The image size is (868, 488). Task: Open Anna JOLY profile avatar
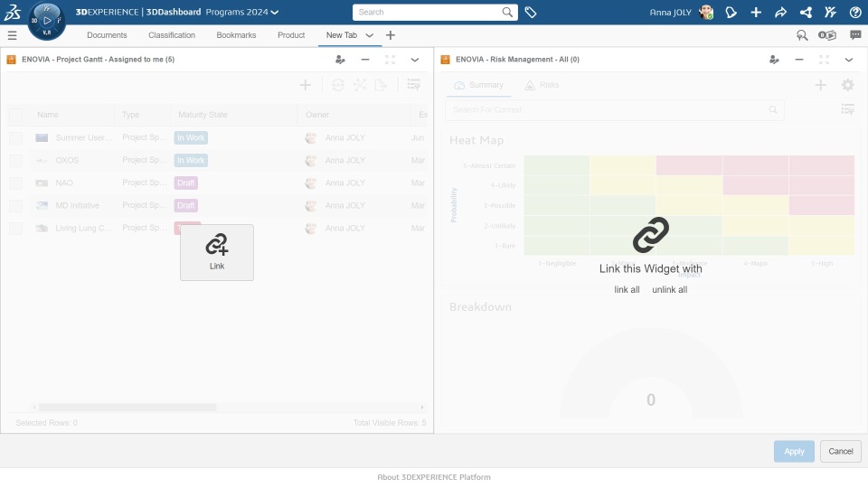coord(706,12)
